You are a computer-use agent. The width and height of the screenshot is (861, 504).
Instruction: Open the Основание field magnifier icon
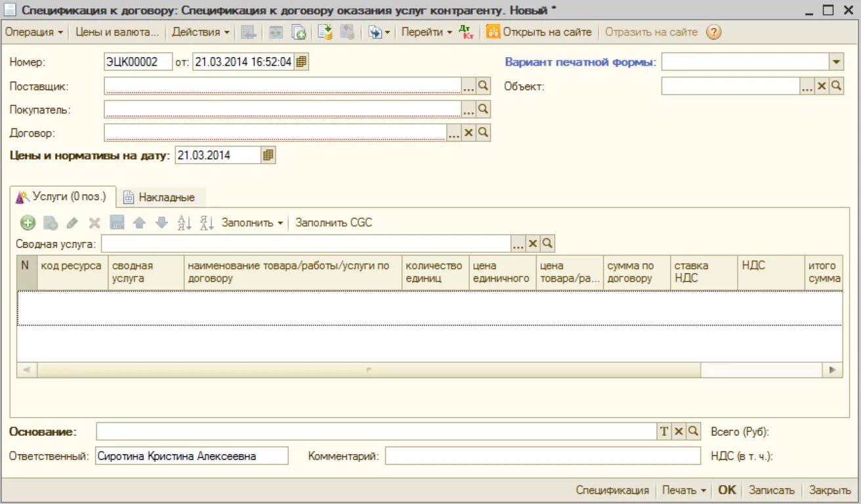tap(693, 431)
